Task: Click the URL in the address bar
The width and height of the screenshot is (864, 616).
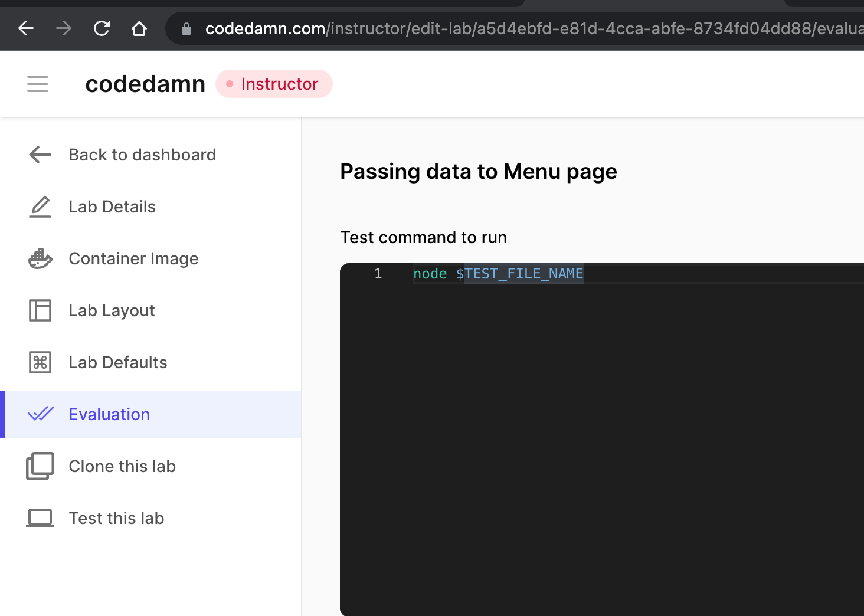Action: click(531, 28)
